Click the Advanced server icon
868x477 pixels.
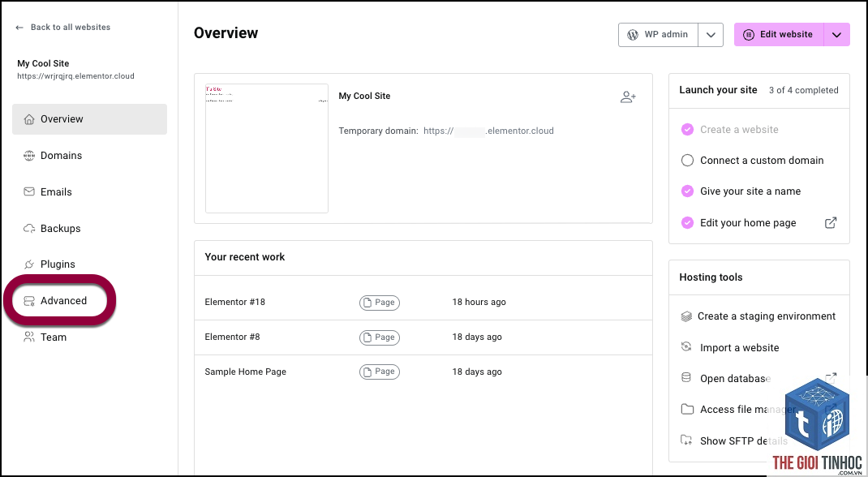[x=28, y=300]
